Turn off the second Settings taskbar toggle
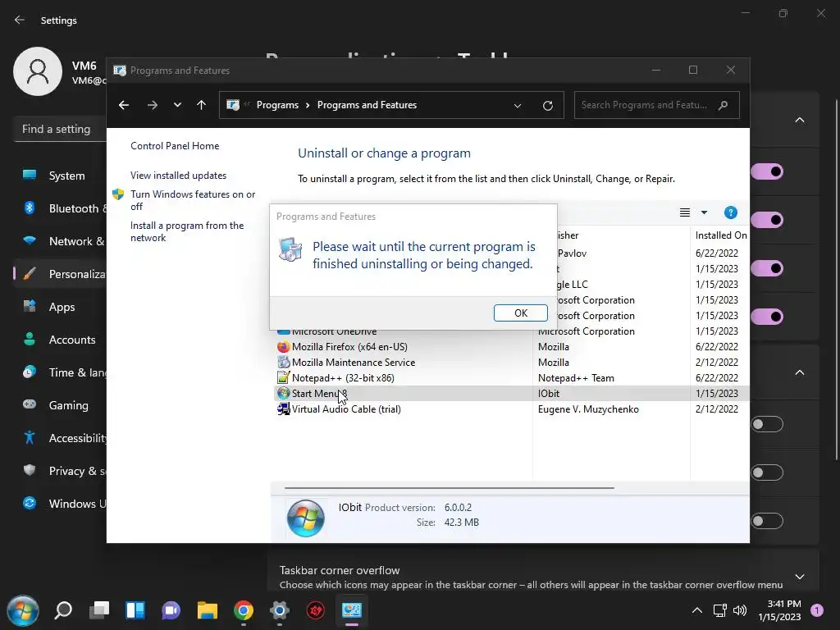 tap(767, 220)
